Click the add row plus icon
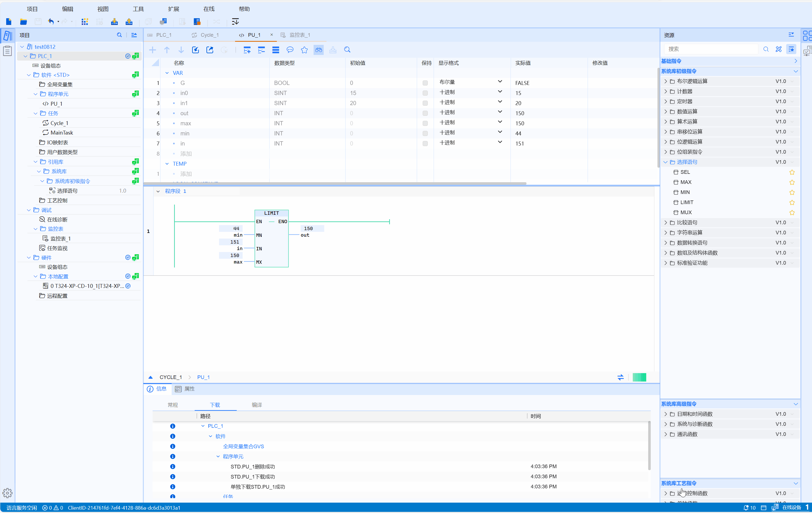This screenshot has height=513, width=812. click(152, 50)
